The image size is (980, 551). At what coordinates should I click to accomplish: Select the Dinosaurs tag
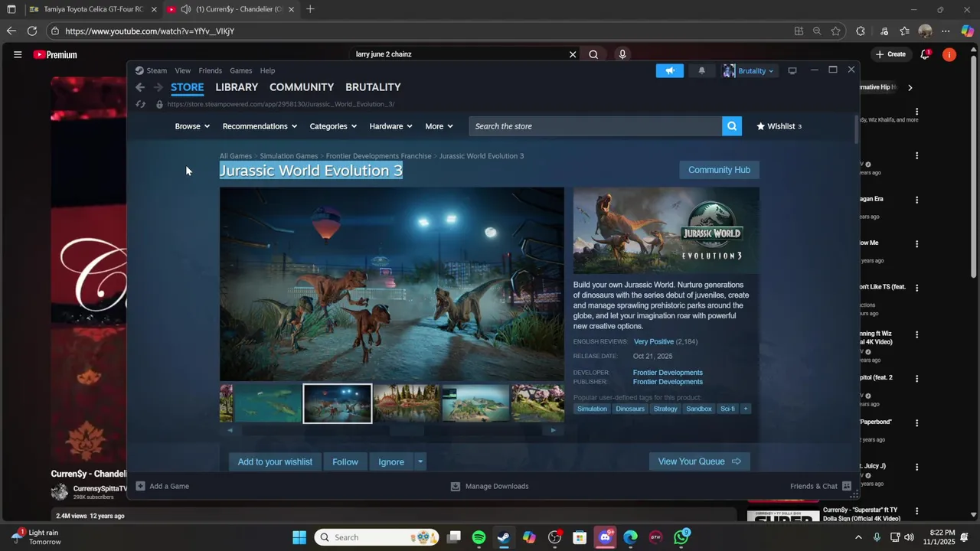click(x=630, y=409)
